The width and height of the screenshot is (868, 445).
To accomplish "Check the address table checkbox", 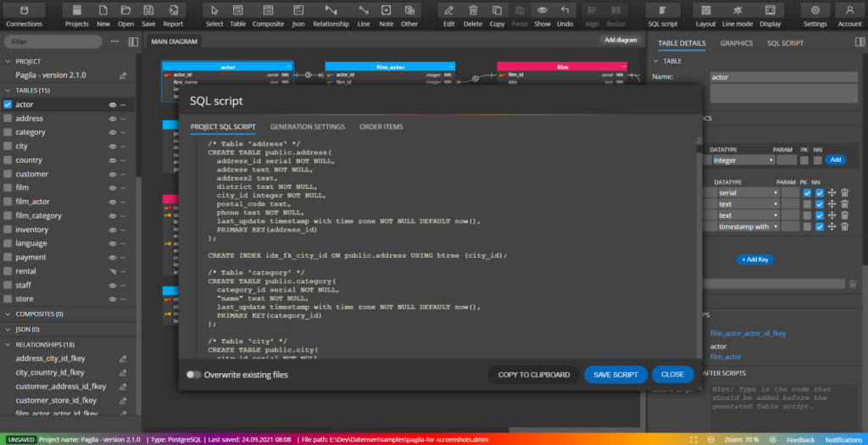I will 8,119.
